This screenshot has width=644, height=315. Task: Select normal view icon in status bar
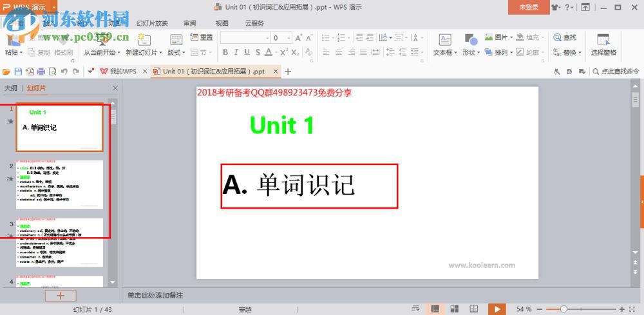click(x=435, y=309)
